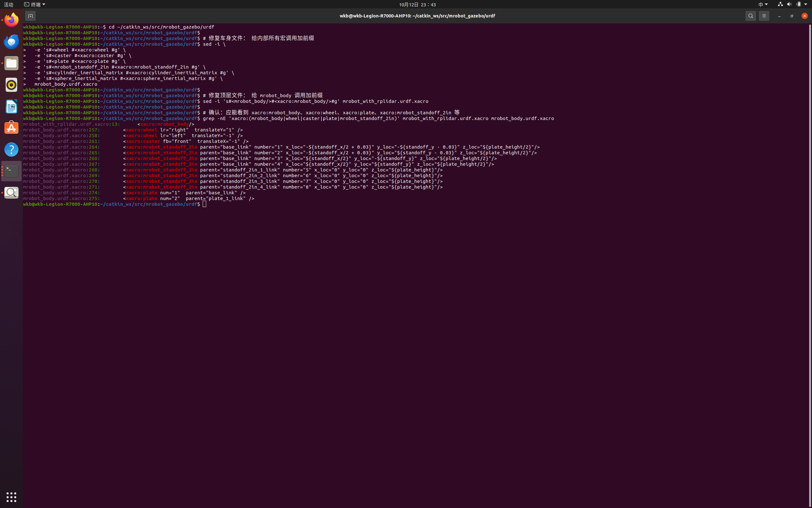Open Firefox from the dock
The height and width of the screenshot is (508, 812).
(11, 20)
